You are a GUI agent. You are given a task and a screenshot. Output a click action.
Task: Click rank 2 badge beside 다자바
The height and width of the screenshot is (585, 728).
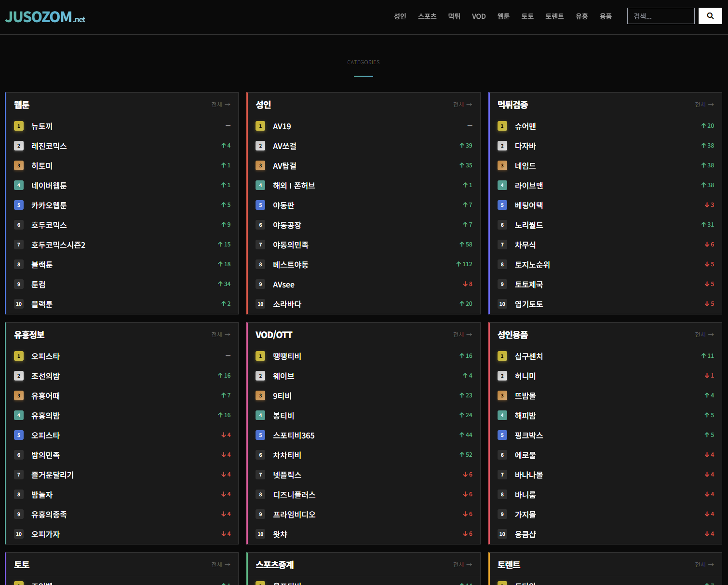502,146
